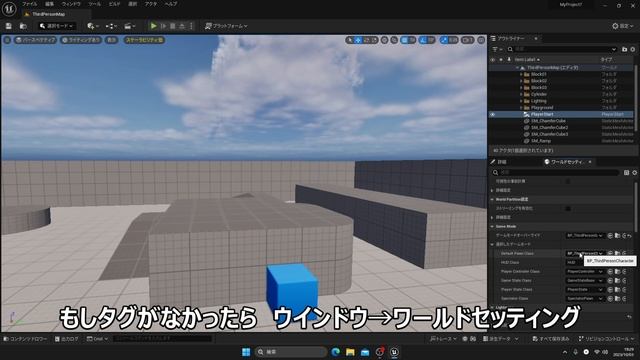Click the Save current level icon
The height and width of the screenshot is (360, 640).
(9, 26)
